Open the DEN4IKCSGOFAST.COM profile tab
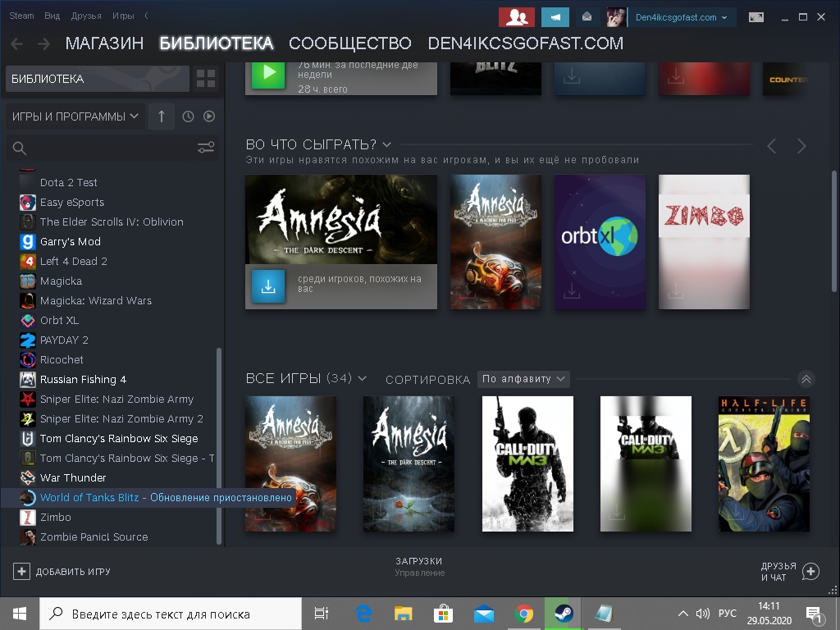 click(526, 43)
